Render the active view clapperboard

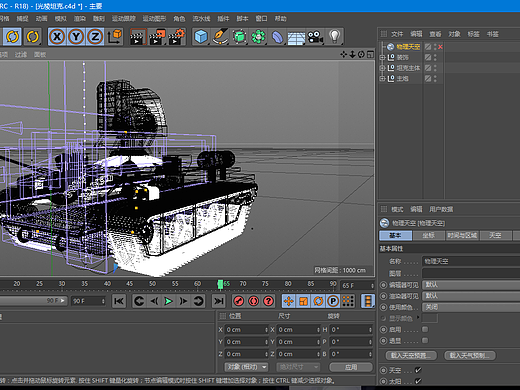click(x=138, y=37)
